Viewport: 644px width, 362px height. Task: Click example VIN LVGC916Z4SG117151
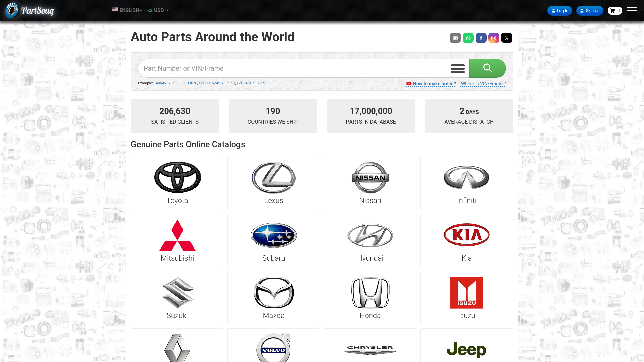pos(217,83)
